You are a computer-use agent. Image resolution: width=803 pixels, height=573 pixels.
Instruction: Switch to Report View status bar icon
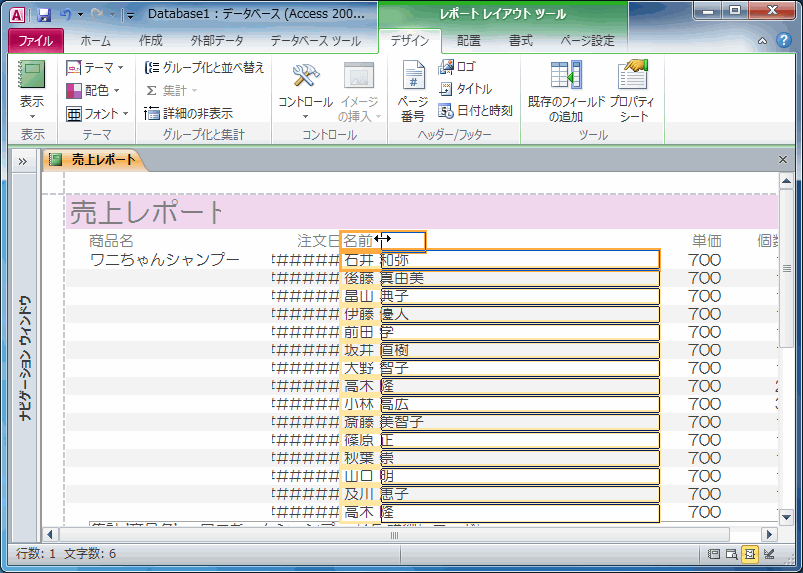(x=713, y=554)
